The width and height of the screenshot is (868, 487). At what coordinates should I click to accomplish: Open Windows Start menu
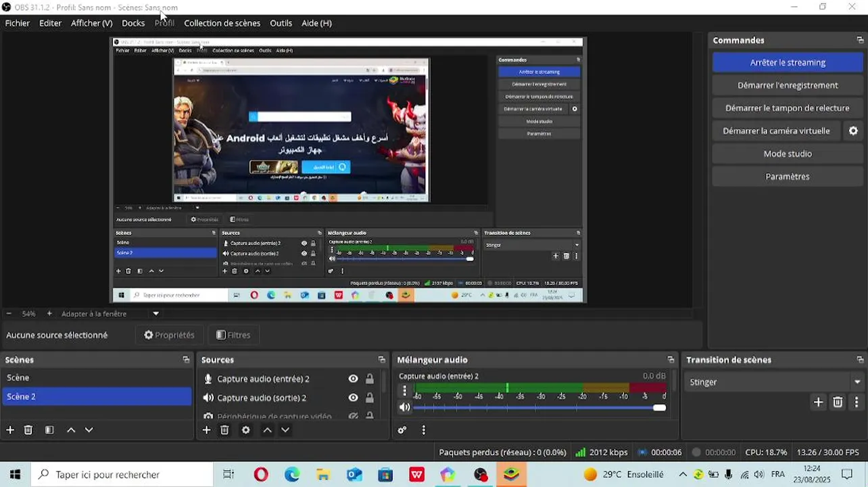(x=15, y=475)
